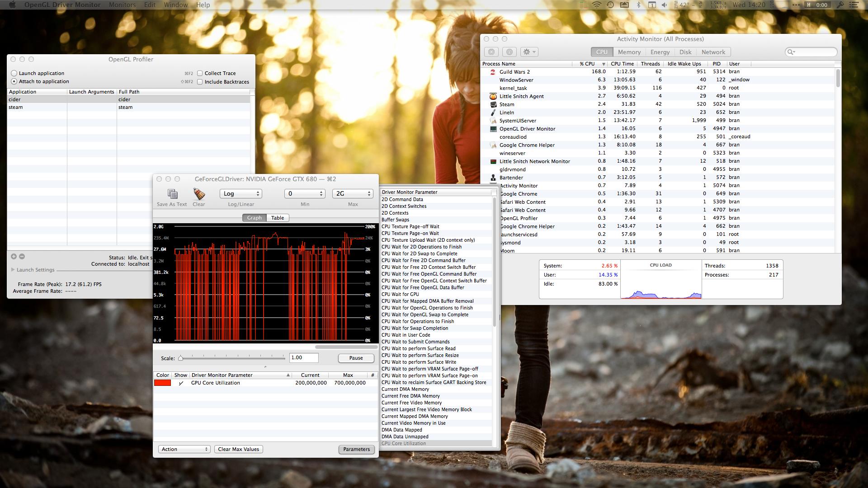The width and height of the screenshot is (868, 488).
Task: Enable the Include Backtraces checkbox
Action: 200,82
